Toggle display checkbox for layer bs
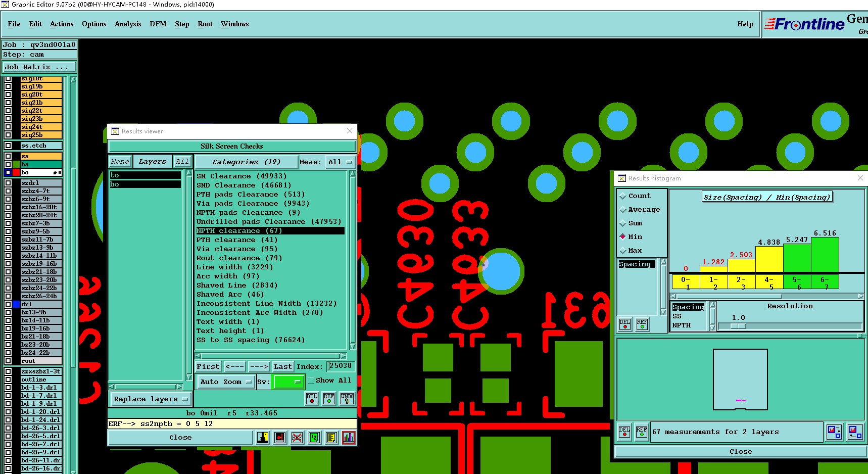 pos(8,164)
